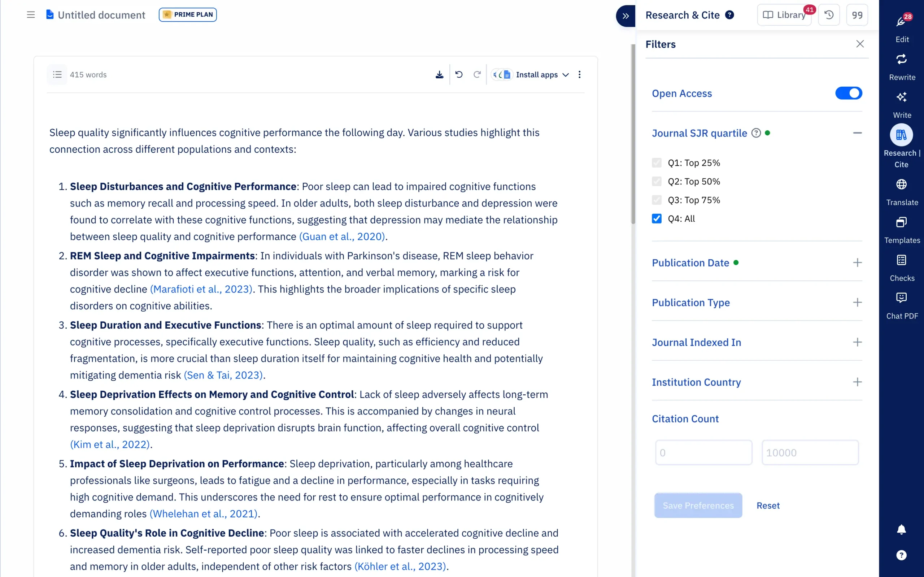Undo the last change
Viewport: 924px width, 577px height.
click(x=459, y=74)
